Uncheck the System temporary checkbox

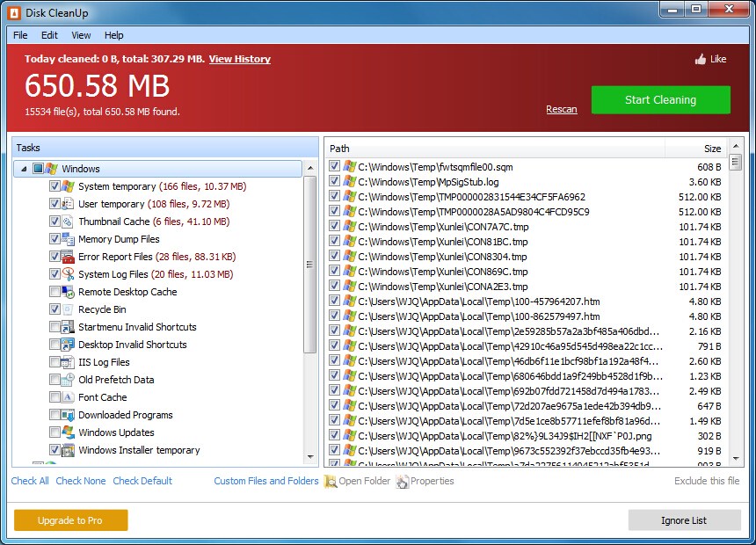click(55, 186)
